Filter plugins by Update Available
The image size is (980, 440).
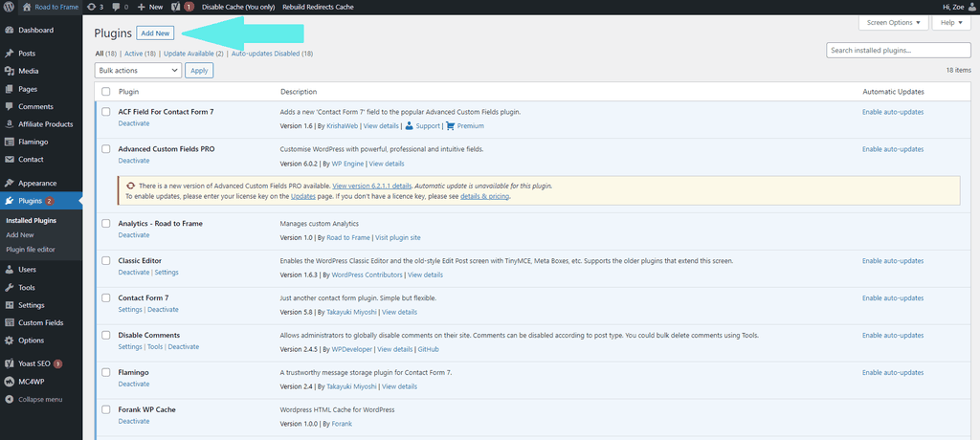pyautogui.click(x=192, y=54)
